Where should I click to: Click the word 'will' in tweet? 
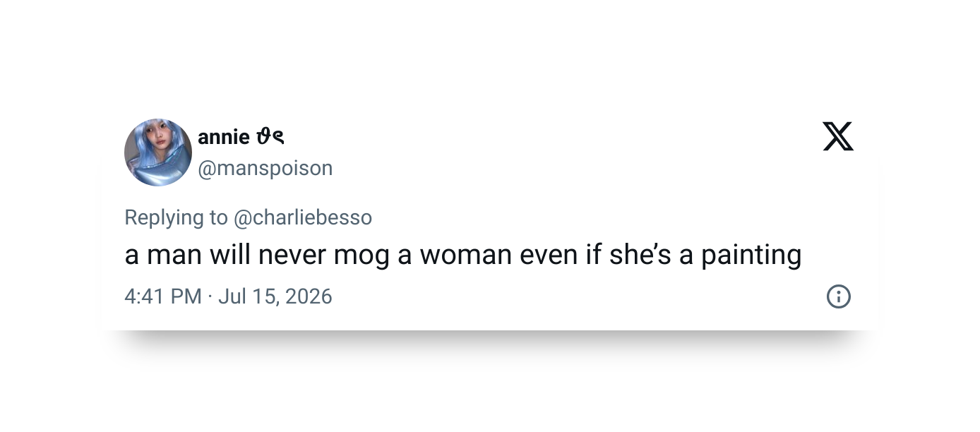pos(229,255)
